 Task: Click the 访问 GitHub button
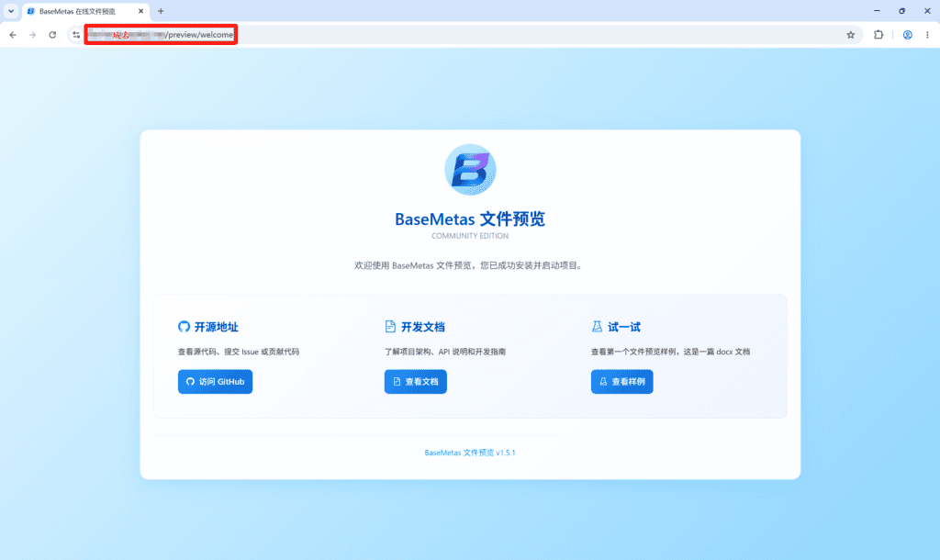tap(215, 381)
